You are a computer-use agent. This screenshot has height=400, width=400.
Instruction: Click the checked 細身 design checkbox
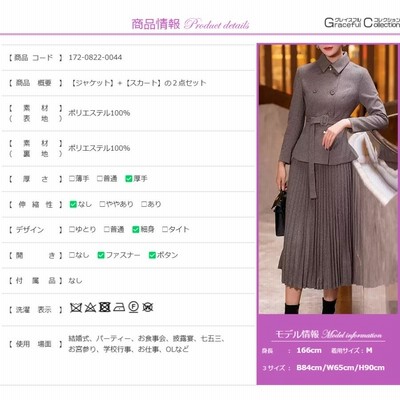click(136, 230)
